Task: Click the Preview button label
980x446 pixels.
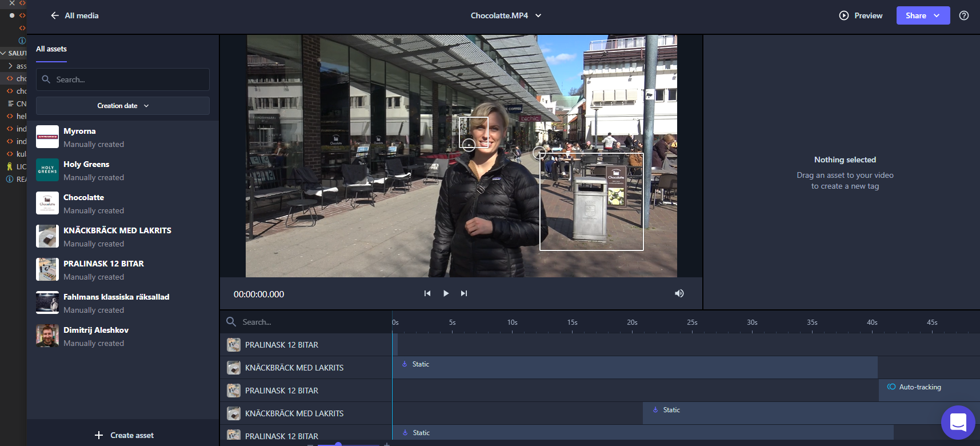Action: click(x=868, y=15)
